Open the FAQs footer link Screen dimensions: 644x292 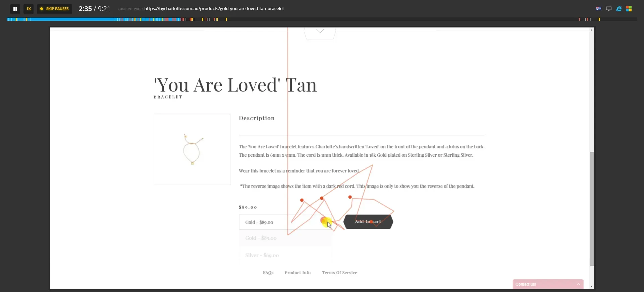pos(268,273)
